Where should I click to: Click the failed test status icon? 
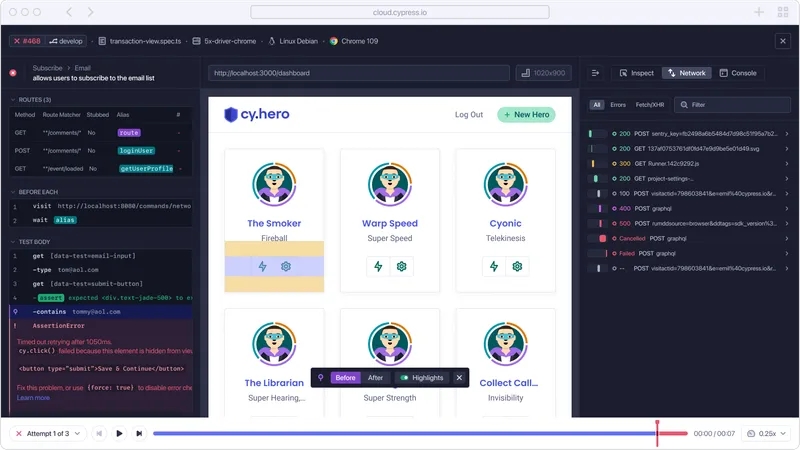[x=13, y=73]
